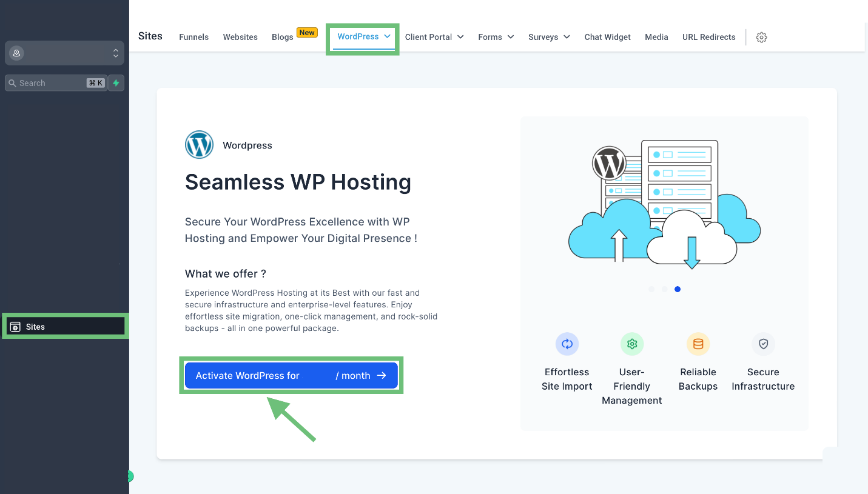The width and height of the screenshot is (868, 494).
Task: Expand the account switcher dropdown
Action: point(115,53)
